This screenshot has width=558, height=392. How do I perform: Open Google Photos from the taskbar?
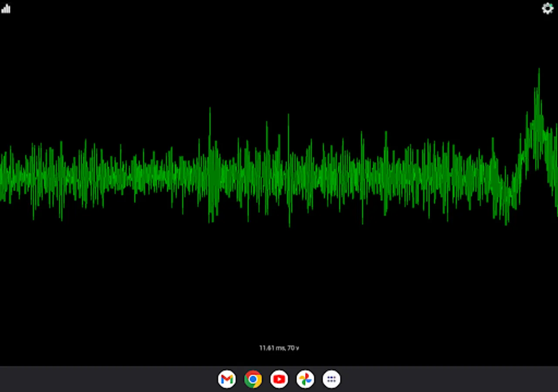(305, 379)
